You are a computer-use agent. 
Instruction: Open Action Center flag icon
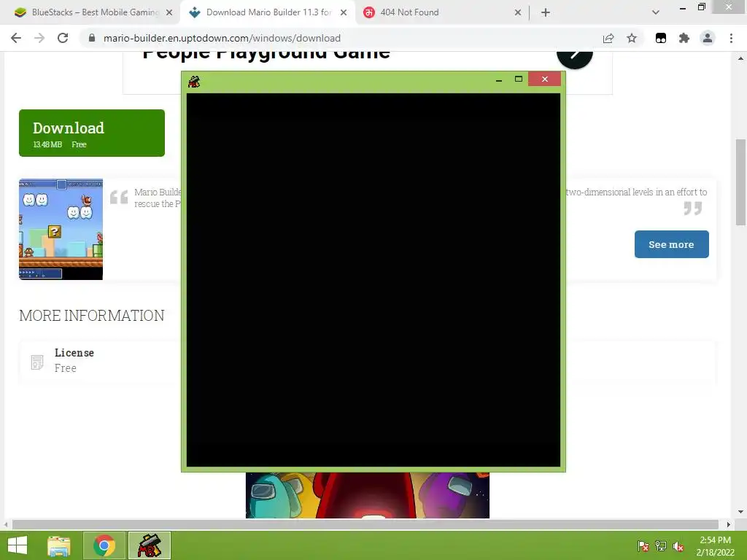[x=643, y=545]
